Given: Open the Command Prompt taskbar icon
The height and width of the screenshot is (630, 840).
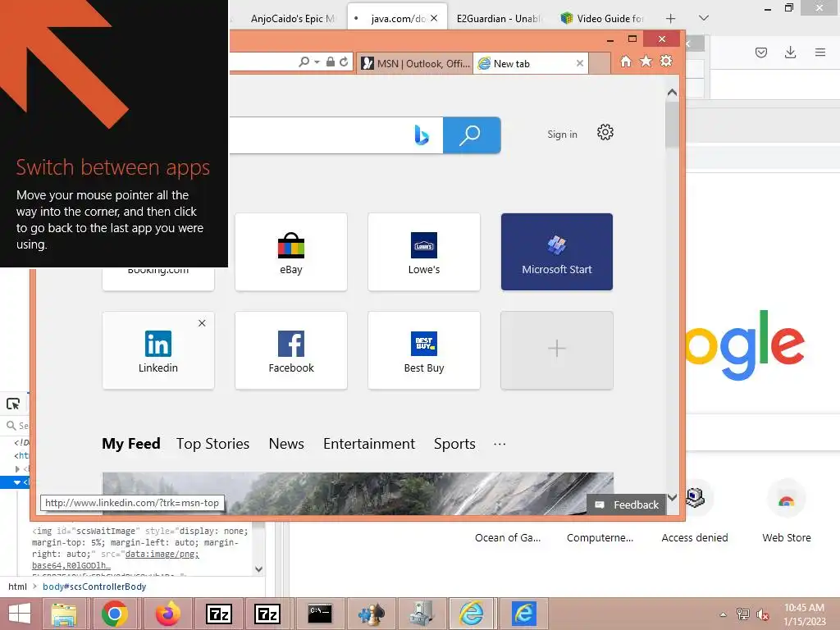Looking at the screenshot, I should pyautogui.click(x=320, y=614).
